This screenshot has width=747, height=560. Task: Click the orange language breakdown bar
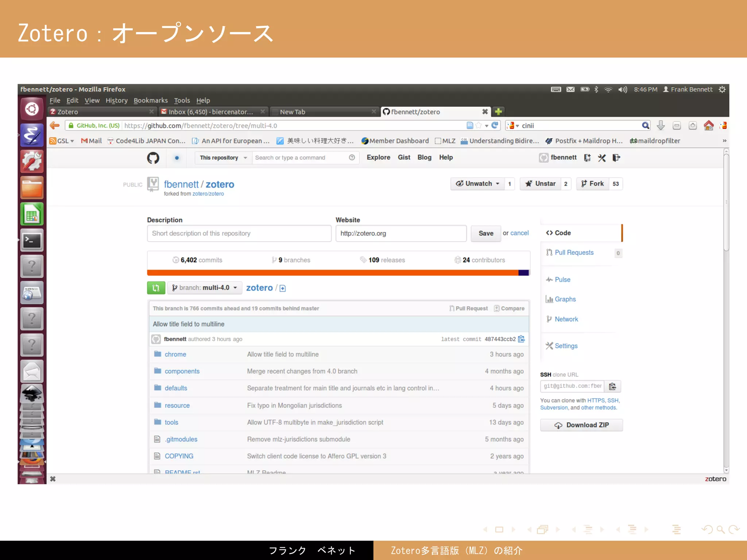333,273
